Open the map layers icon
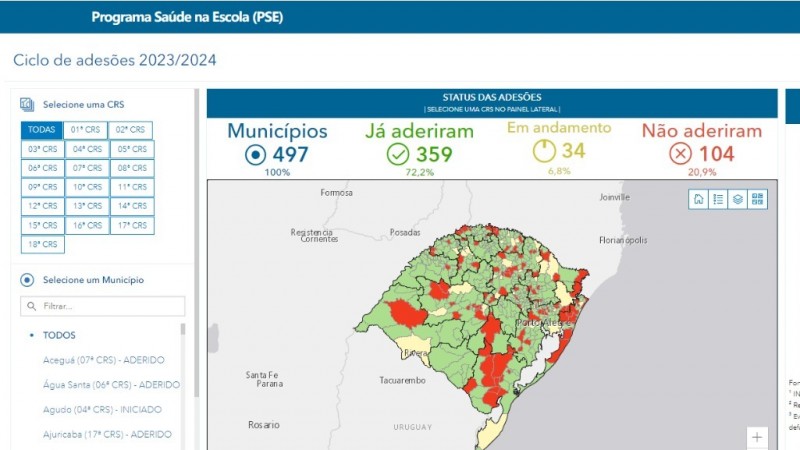The height and width of the screenshot is (450, 800). click(737, 199)
